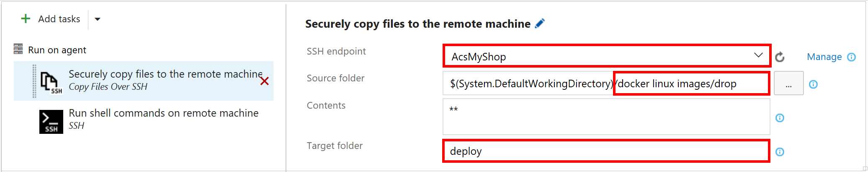
Task: Click the Copy Files Over SSH task icon
Action: pyautogui.click(x=51, y=83)
